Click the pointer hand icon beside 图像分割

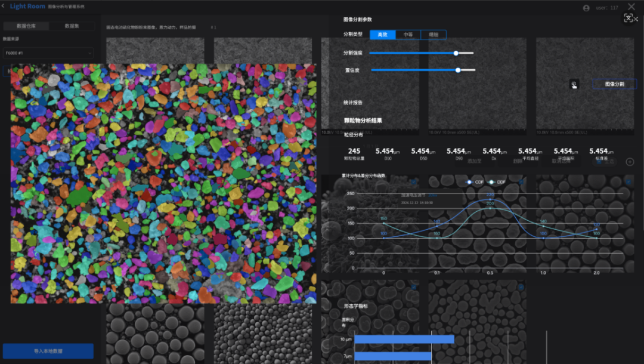pos(574,85)
